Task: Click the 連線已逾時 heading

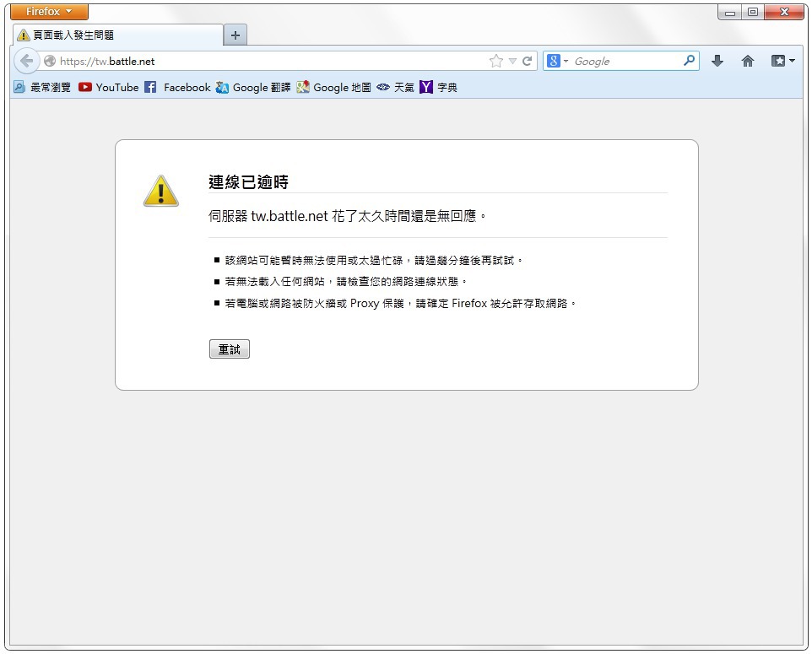Action: tap(248, 181)
